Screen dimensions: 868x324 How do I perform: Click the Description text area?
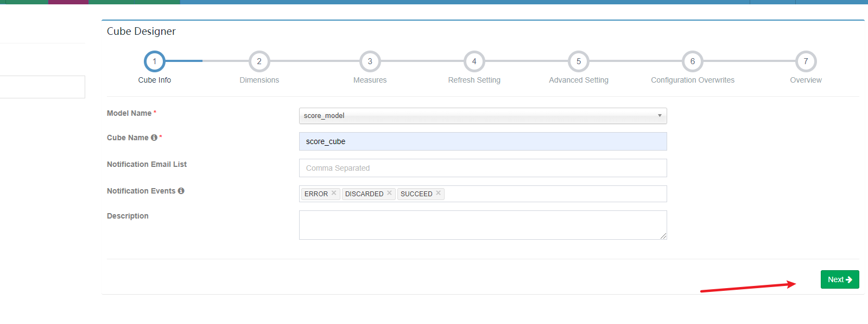(x=483, y=225)
